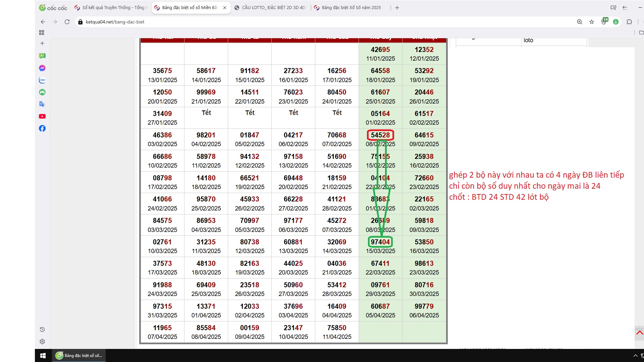
Task: Open the Windows Start menu
Action: 43,356
